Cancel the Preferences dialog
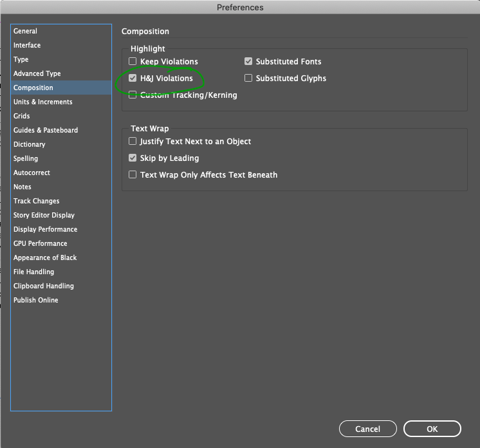 [x=367, y=429]
